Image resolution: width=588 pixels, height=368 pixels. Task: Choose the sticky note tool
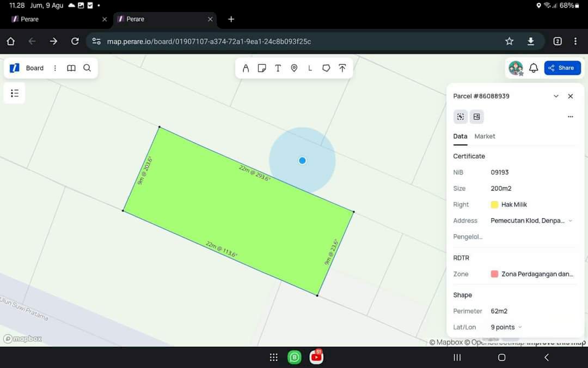pyautogui.click(x=262, y=68)
